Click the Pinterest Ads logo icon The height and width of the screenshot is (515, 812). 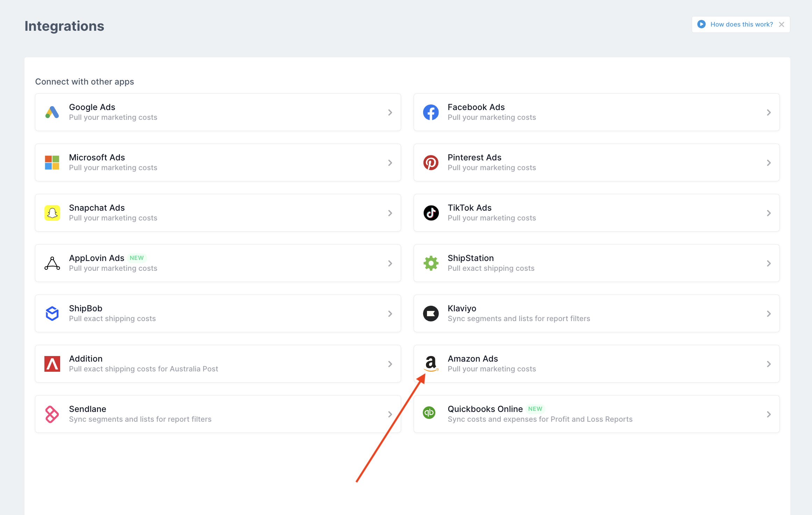pyautogui.click(x=431, y=162)
